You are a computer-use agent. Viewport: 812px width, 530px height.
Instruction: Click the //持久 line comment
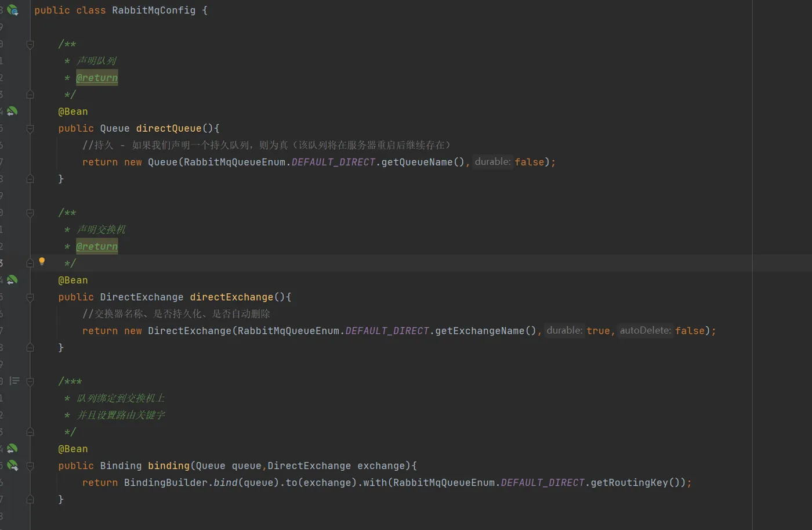pyautogui.click(x=267, y=145)
